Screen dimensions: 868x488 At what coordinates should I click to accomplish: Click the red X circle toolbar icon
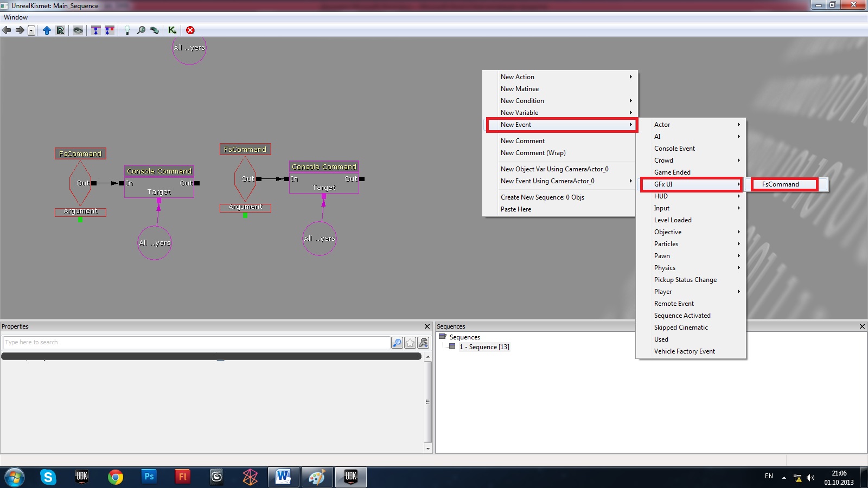tap(190, 30)
